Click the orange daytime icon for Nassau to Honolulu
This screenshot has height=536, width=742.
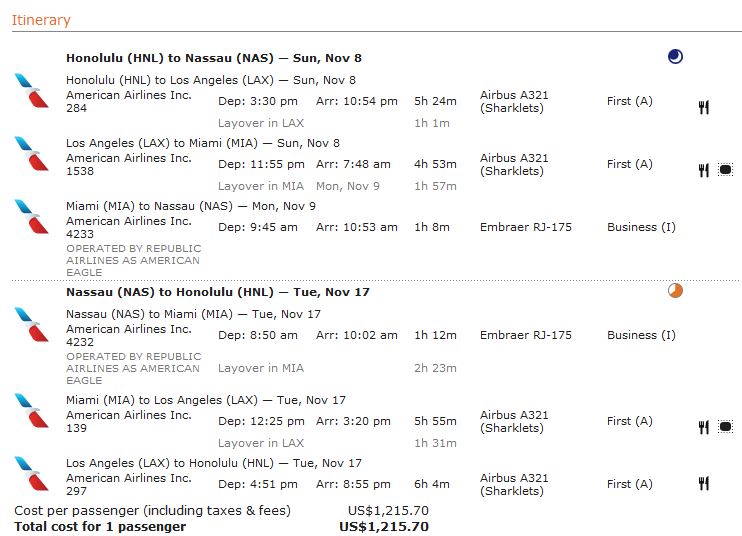click(675, 290)
